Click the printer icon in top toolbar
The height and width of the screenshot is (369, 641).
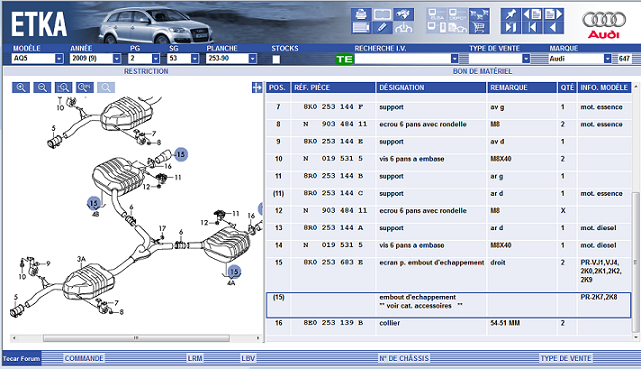361,14
